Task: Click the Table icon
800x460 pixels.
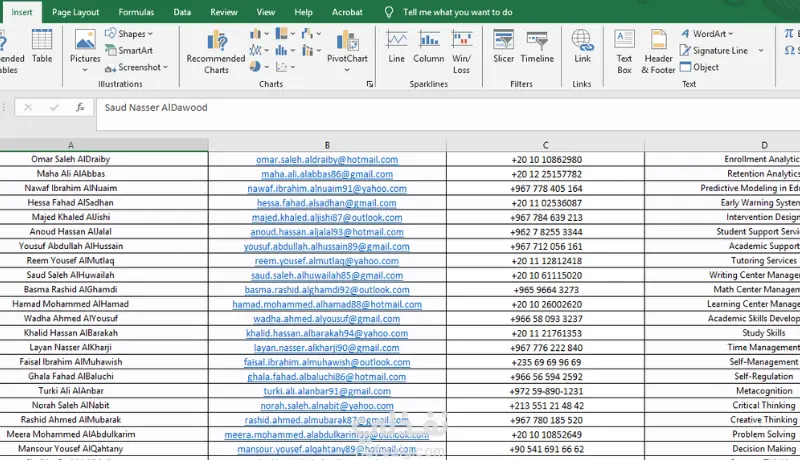Action: [x=42, y=47]
